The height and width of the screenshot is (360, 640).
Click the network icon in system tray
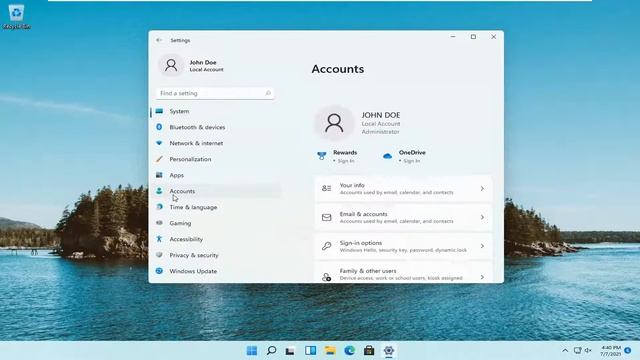[x=577, y=350]
